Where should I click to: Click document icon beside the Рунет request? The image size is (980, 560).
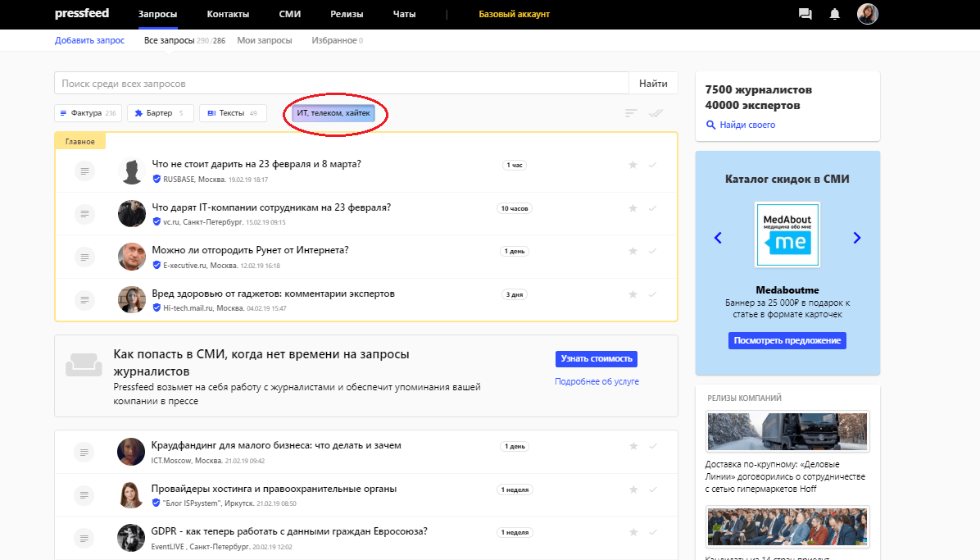click(84, 257)
